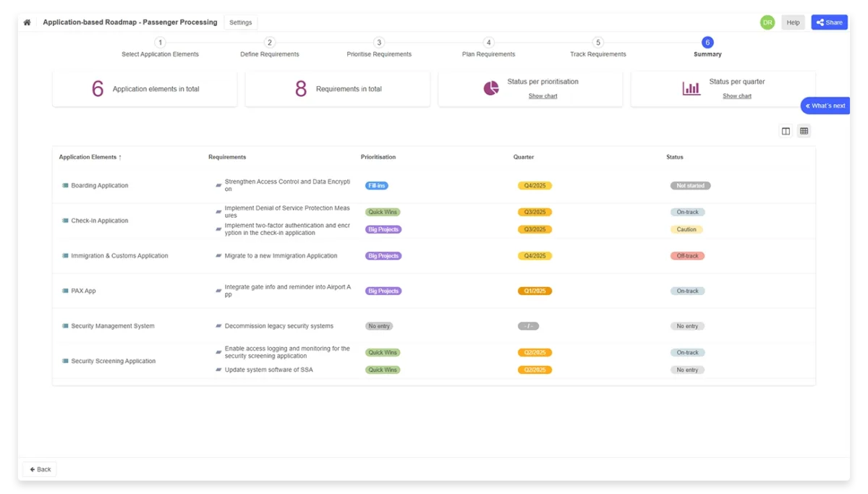Open Help from the top bar
The height and width of the screenshot is (494, 868).
click(x=792, y=22)
